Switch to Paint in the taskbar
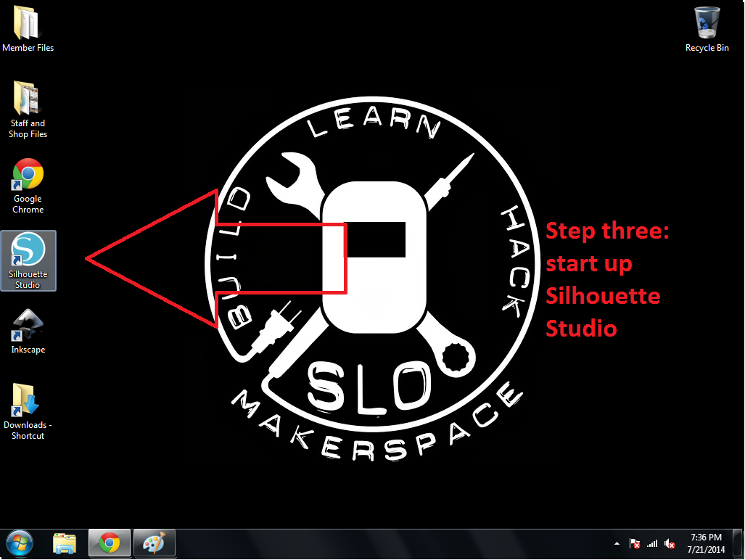Image resolution: width=745 pixels, height=560 pixels. (155, 543)
